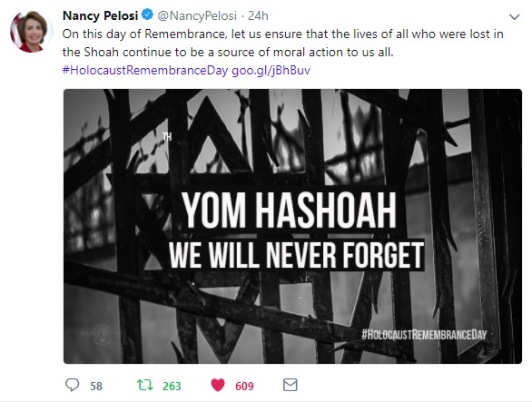The image size is (532, 402).
Task: View the 609 likes count
Action: [x=244, y=386]
